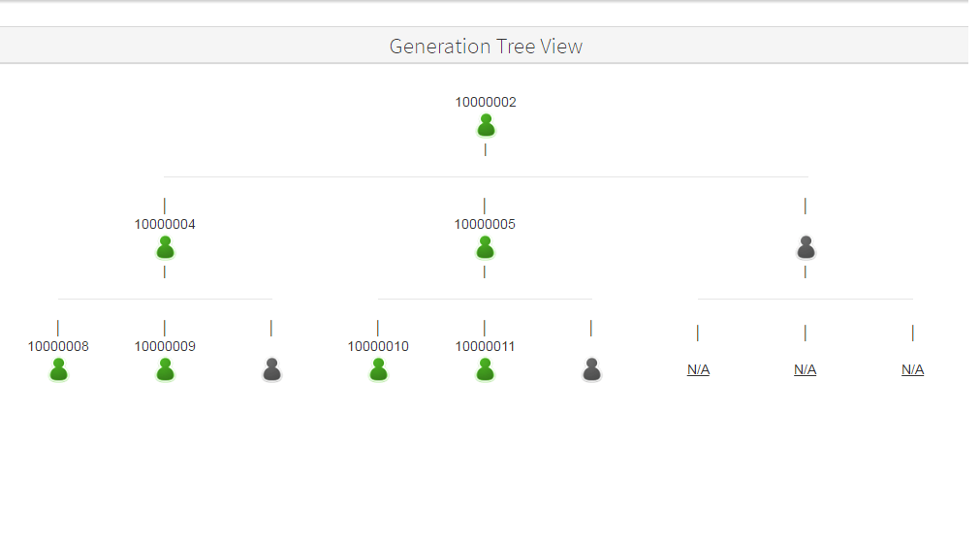Viewport: 980px width, 539px height.
Task: Click the 10000002 ID label
Action: pyautogui.click(x=486, y=102)
